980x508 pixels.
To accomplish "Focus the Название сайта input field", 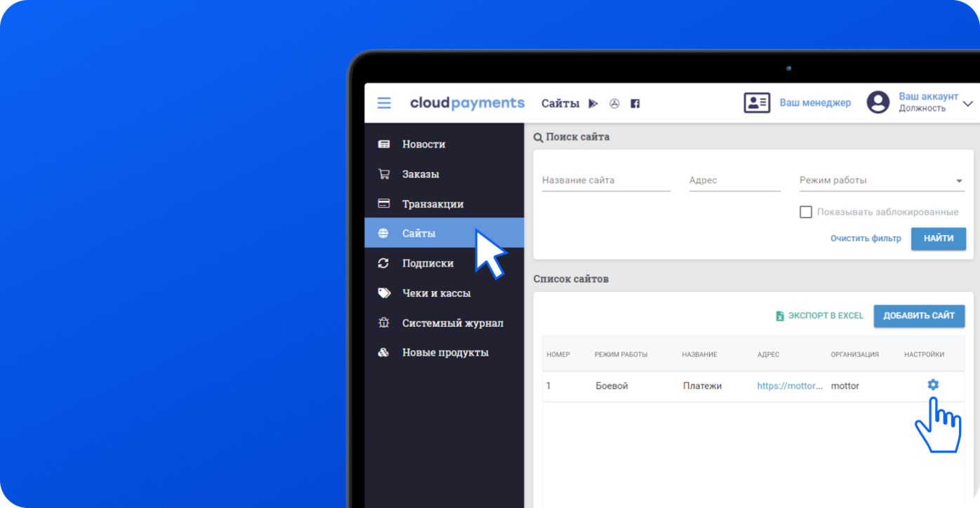I will tap(606, 180).
